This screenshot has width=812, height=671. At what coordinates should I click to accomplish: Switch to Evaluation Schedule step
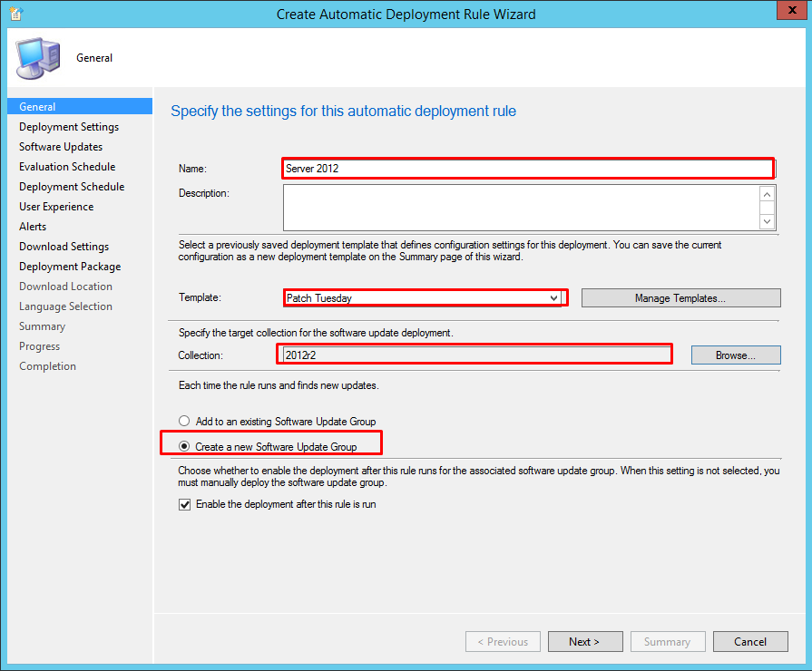tap(67, 167)
